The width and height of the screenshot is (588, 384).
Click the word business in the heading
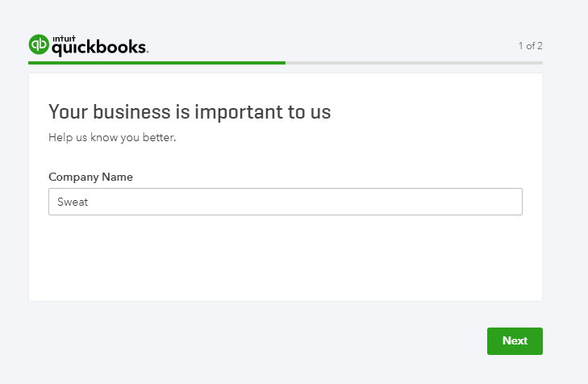tap(131, 112)
